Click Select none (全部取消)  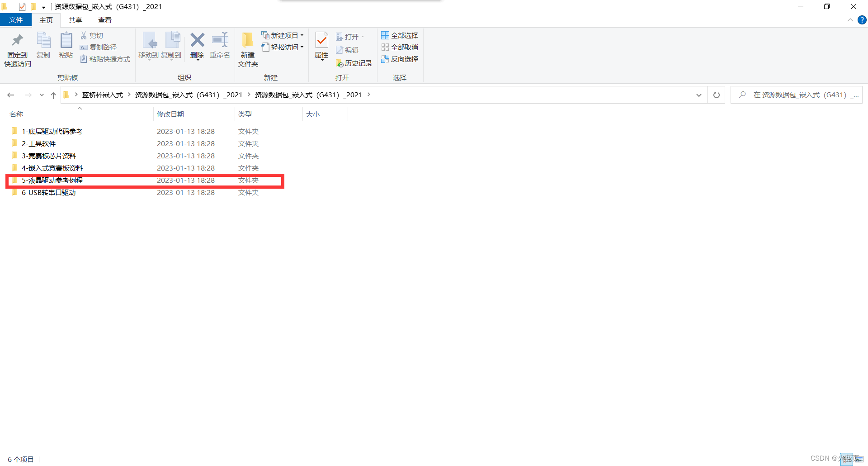pos(400,47)
